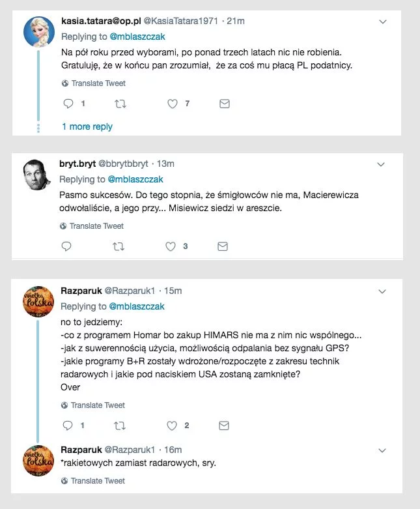The height and width of the screenshot is (509, 420).
Task: Like Razparuk's tweet with 2 likes
Action: pyautogui.click(x=171, y=426)
